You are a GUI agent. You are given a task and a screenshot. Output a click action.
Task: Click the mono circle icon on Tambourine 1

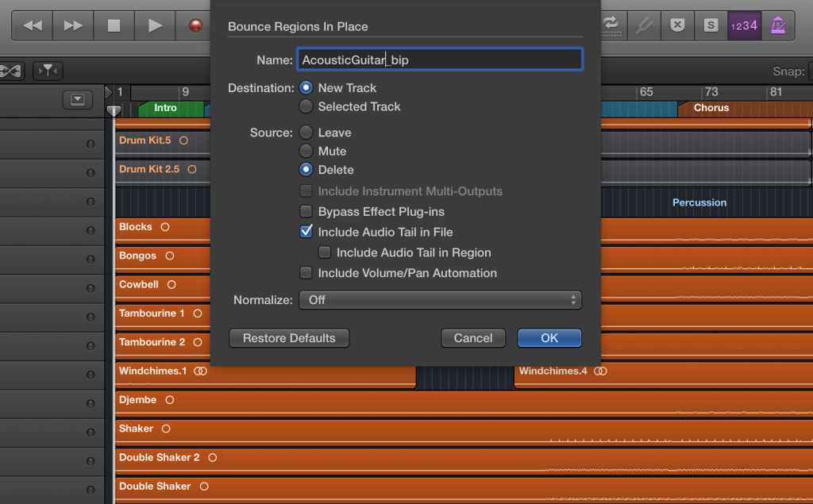[198, 314]
